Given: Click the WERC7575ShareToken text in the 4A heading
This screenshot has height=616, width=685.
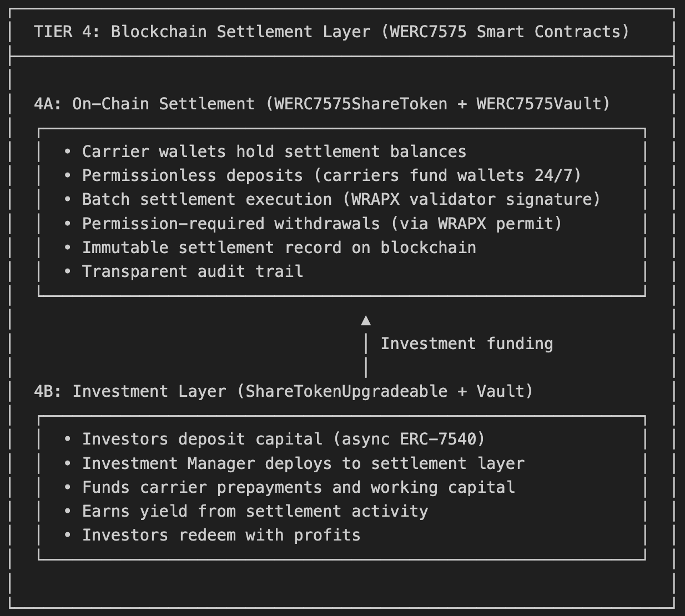Looking at the screenshot, I should coord(361,104).
